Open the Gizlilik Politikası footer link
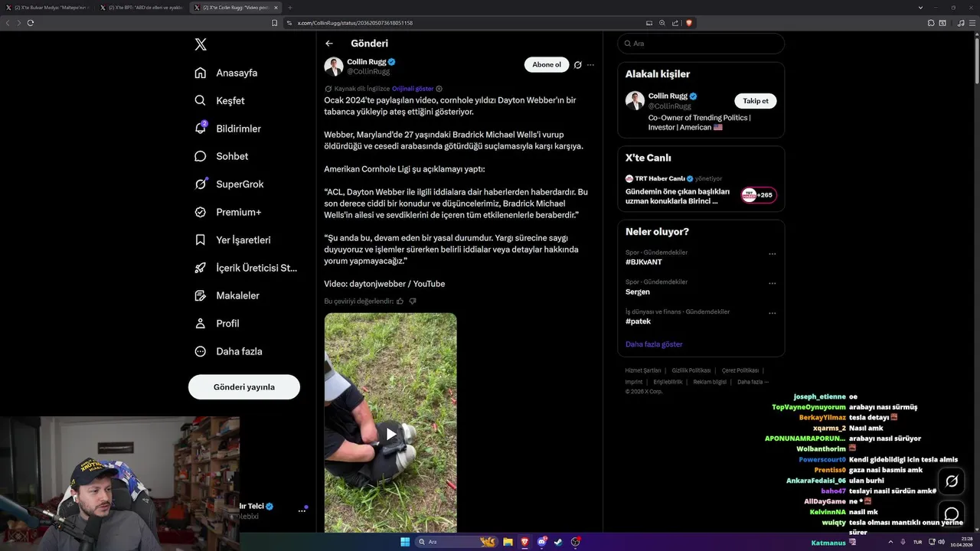The width and height of the screenshot is (980, 551). (691, 370)
